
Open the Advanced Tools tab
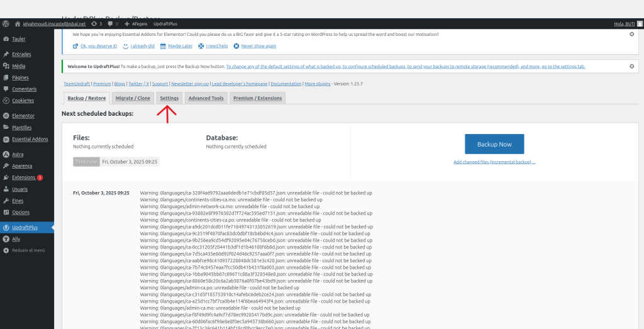[x=206, y=98]
